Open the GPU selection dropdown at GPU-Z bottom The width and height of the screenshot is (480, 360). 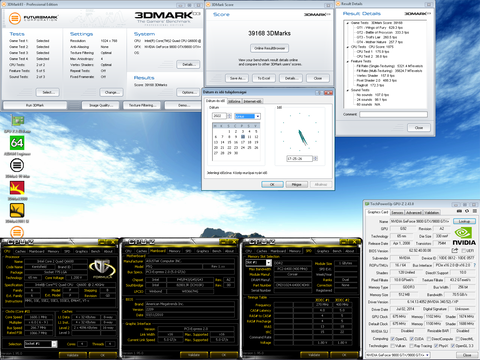tap(398, 355)
